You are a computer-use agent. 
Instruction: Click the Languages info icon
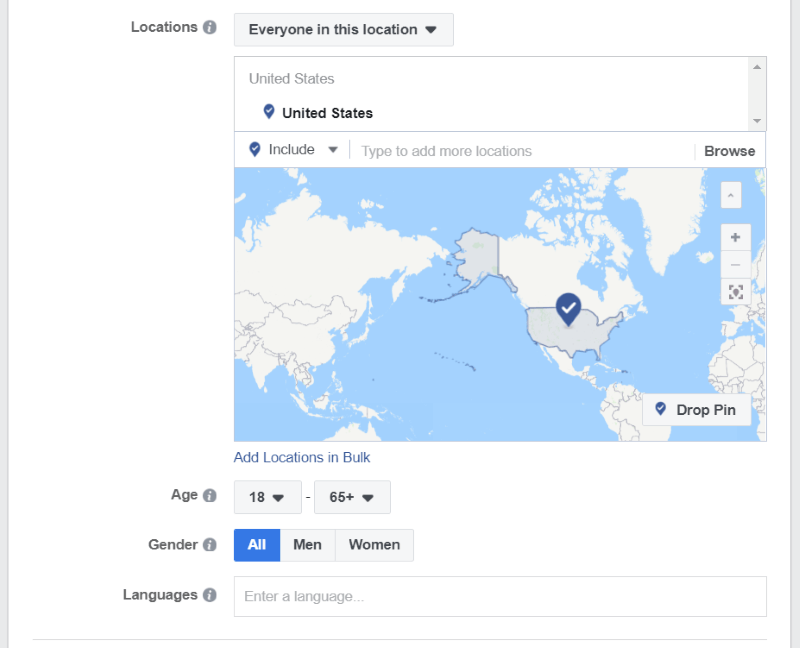[x=210, y=595]
